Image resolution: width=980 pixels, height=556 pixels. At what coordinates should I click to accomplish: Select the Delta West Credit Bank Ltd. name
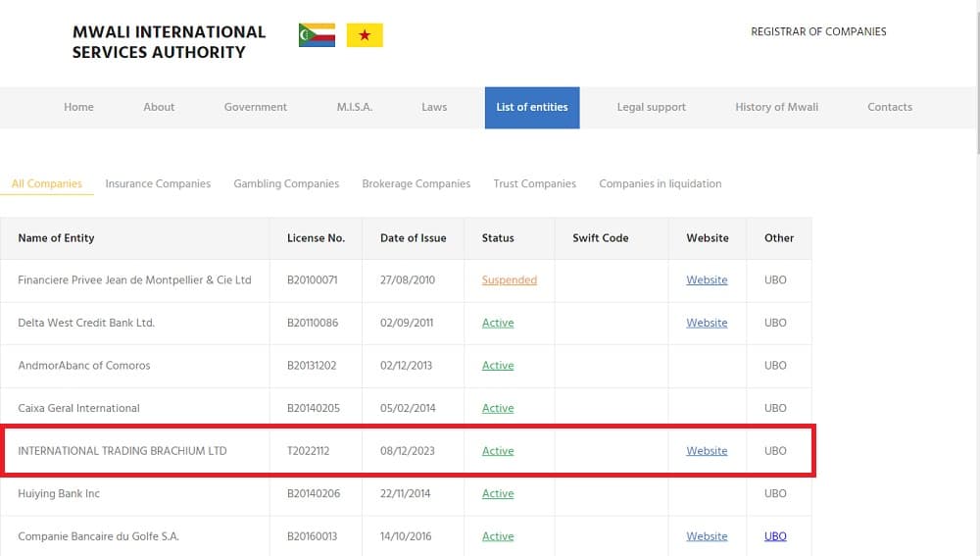[86, 323]
